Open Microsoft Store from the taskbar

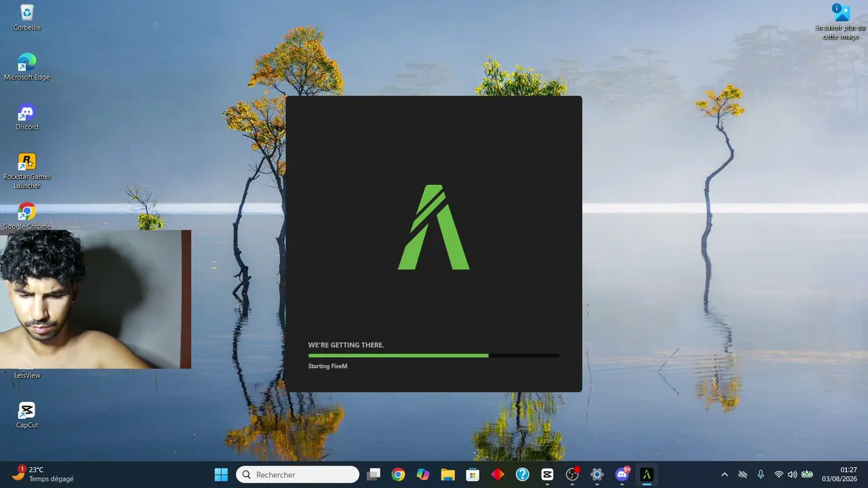pos(473,474)
